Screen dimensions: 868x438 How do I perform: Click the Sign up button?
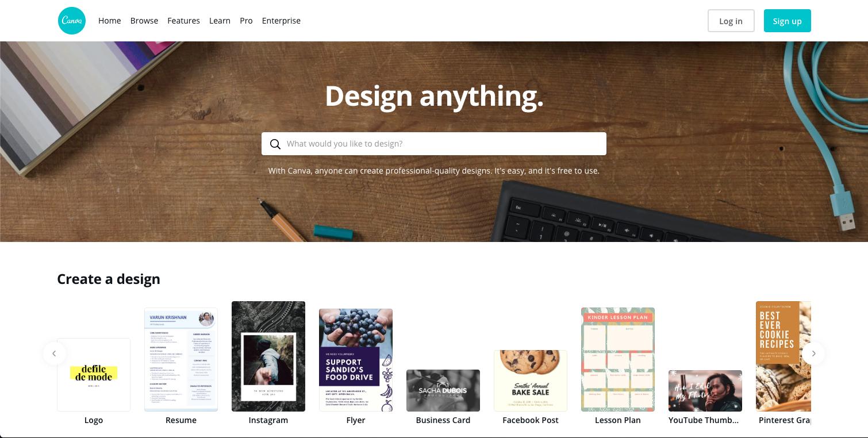pos(787,21)
